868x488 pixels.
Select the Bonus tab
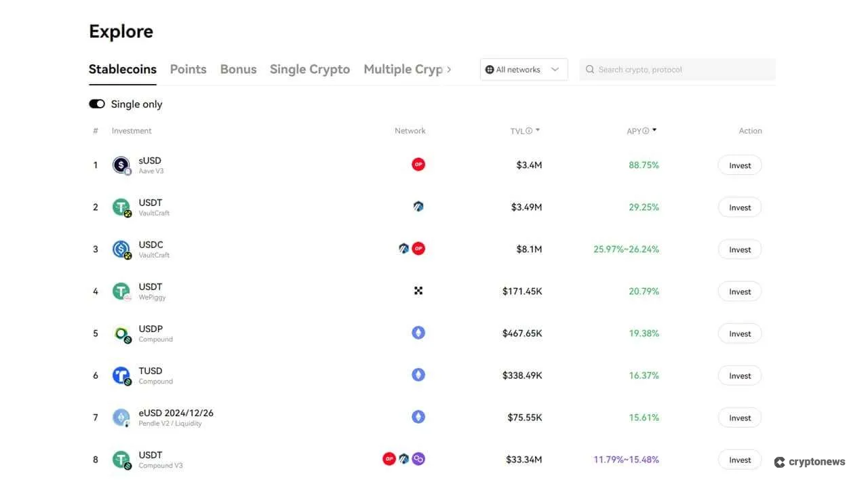coord(238,69)
